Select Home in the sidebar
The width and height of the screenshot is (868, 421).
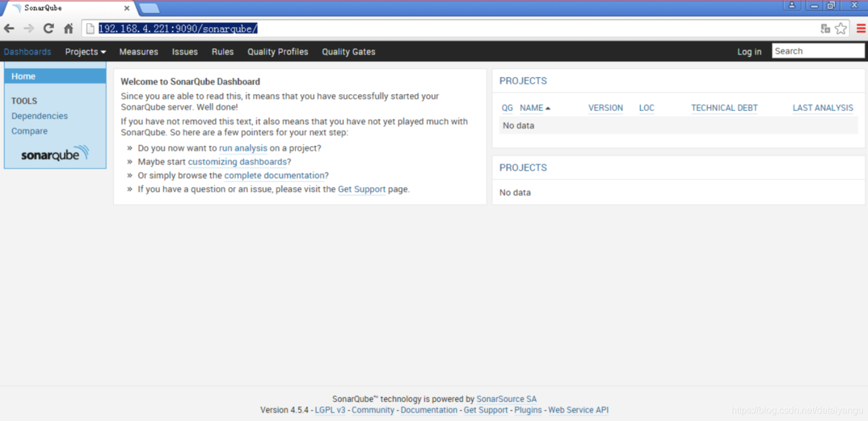(x=55, y=76)
